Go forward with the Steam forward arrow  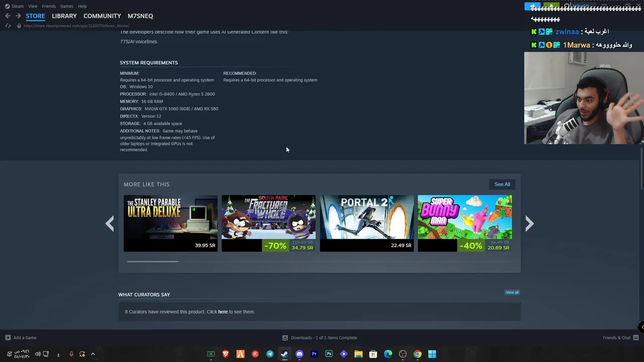[18, 16]
